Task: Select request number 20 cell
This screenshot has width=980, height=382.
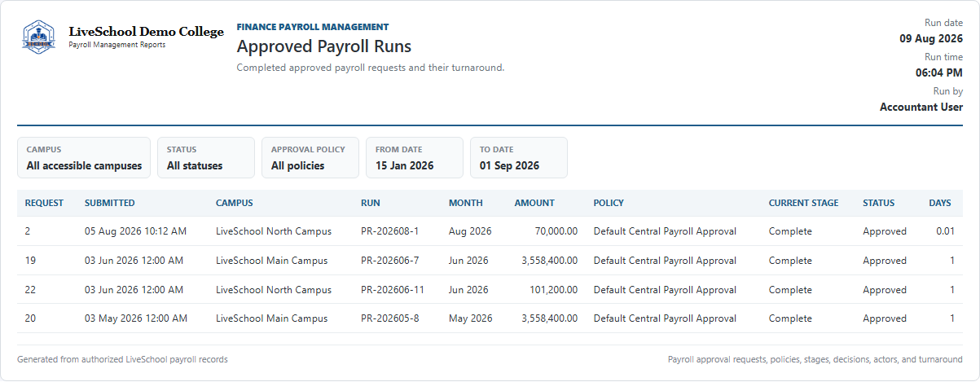Action: coord(30,318)
